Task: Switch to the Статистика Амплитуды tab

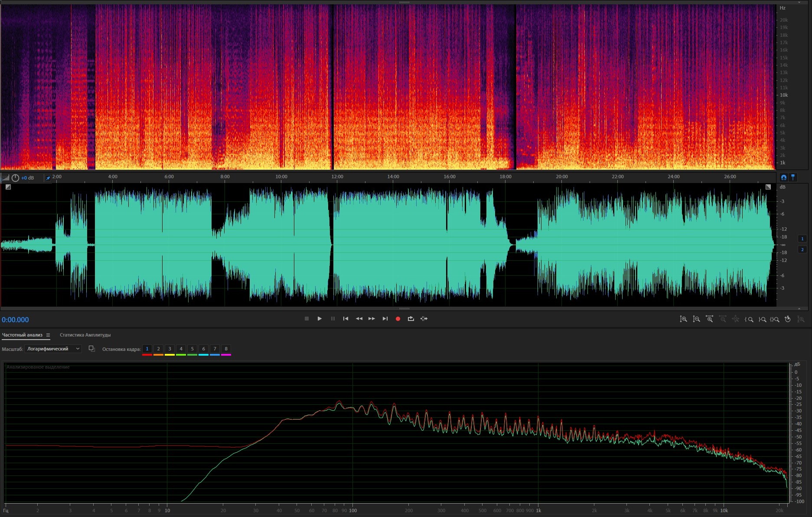Action: point(85,335)
